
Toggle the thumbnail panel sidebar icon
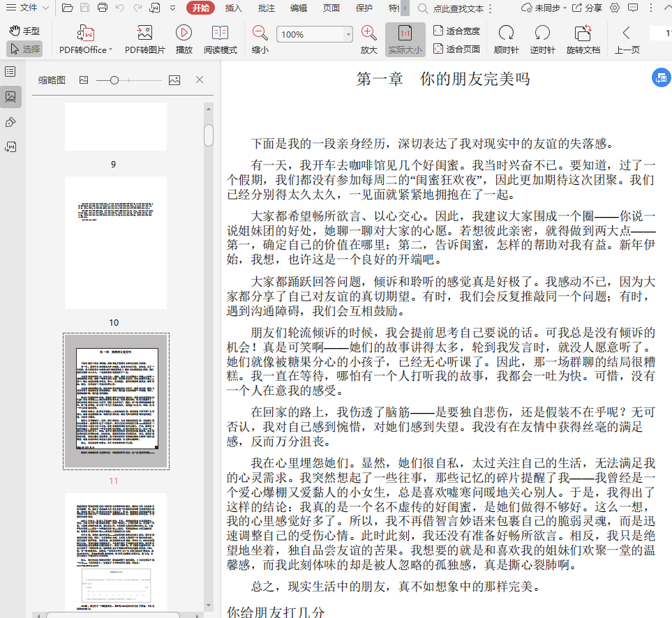[10, 97]
